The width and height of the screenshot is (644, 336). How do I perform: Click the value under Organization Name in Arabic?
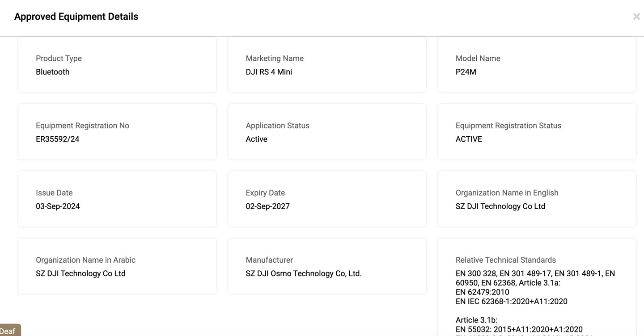(80, 273)
